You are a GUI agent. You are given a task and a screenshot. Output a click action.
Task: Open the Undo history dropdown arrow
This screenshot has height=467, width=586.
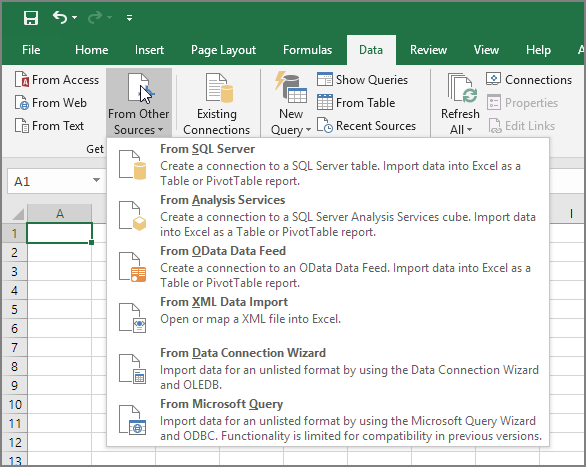[74, 18]
